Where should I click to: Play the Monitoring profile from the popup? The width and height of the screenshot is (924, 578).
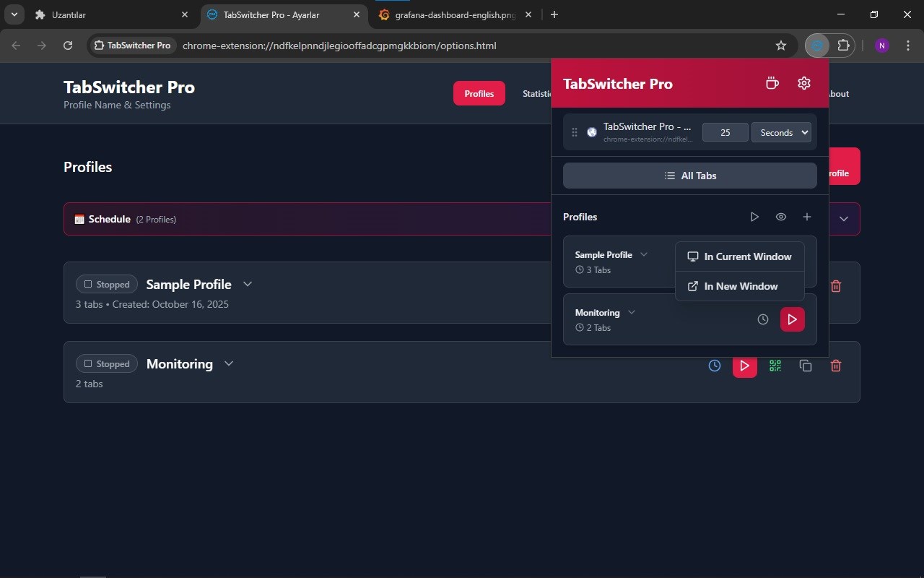click(793, 319)
